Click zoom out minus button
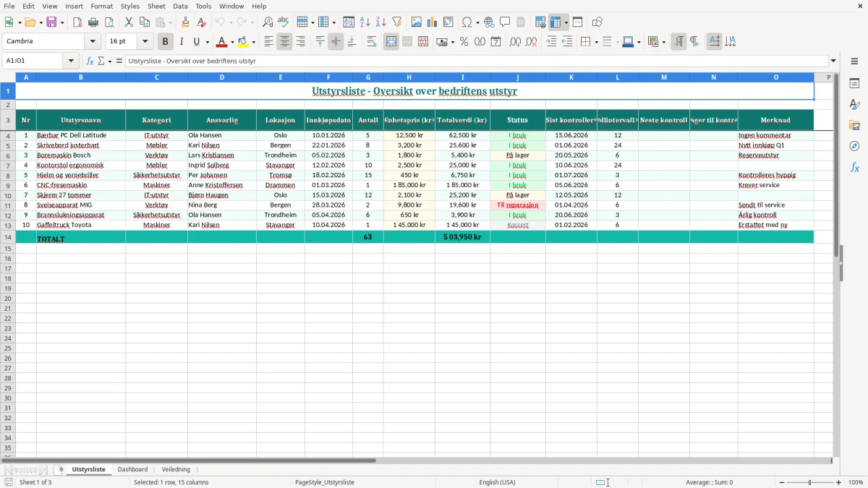The width and height of the screenshot is (868, 488). click(781, 482)
